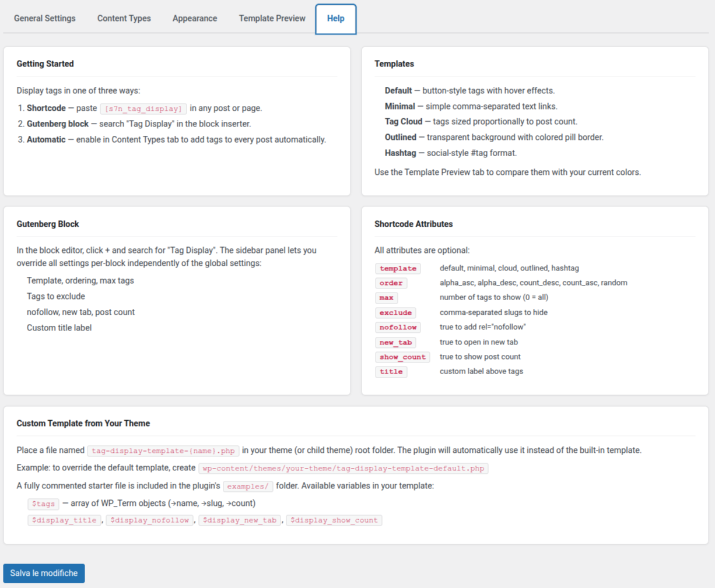This screenshot has height=588, width=715.
Task: Click the template attribute code label
Action: (x=398, y=269)
